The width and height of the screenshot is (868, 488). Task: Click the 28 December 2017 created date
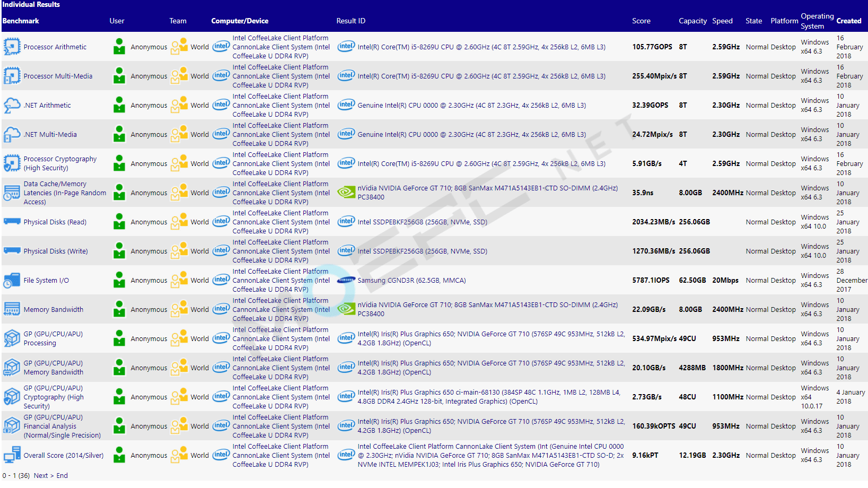pyautogui.click(x=852, y=280)
